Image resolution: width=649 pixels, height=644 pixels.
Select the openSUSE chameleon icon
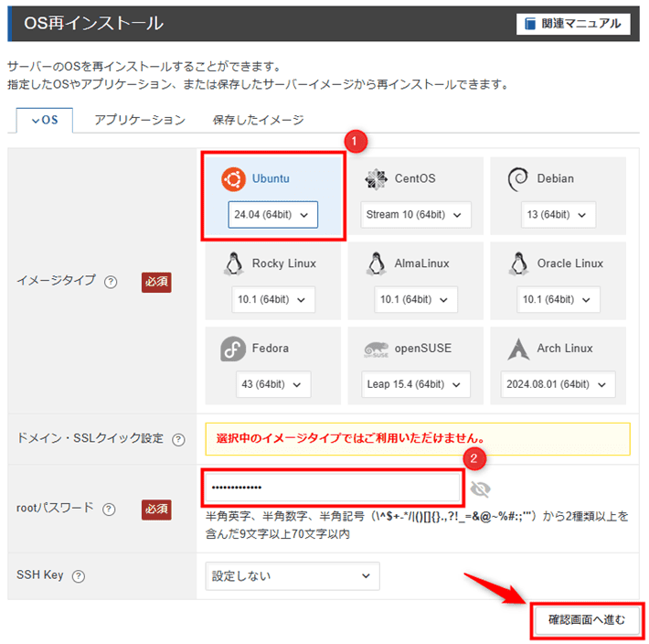coord(377,349)
